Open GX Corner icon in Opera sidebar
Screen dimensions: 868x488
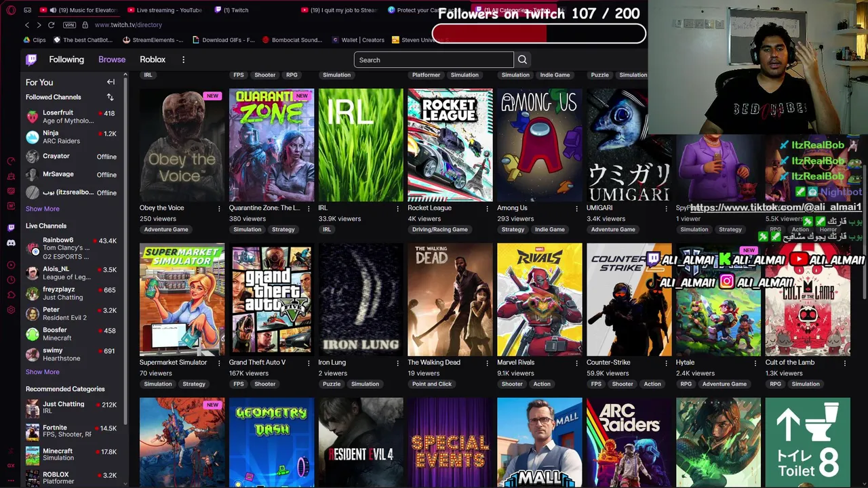click(x=11, y=465)
